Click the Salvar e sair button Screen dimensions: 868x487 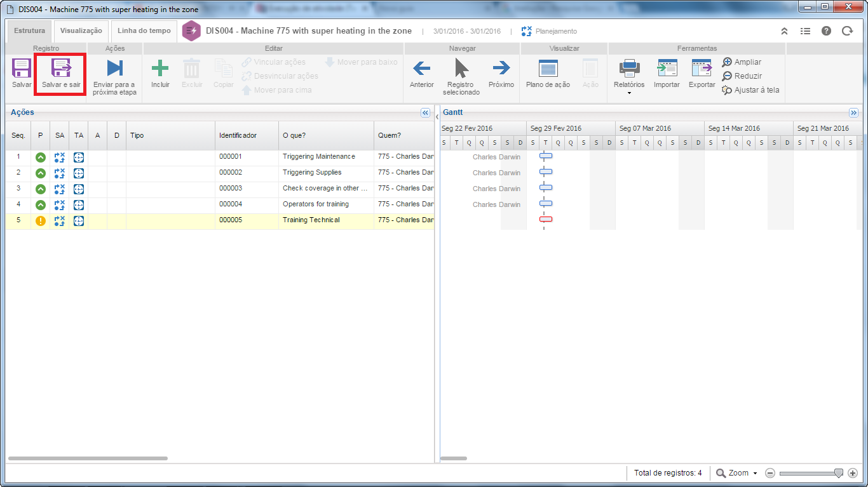pyautogui.click(x=61, y=74)
